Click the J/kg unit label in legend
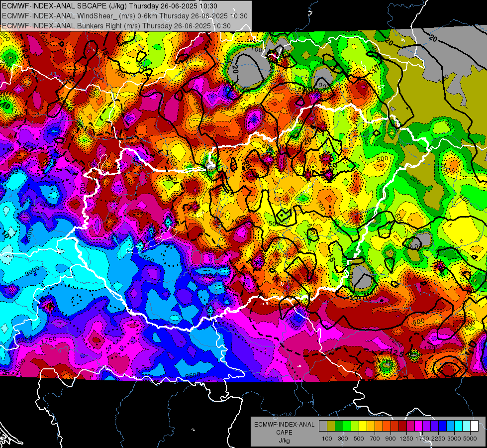 284,440
